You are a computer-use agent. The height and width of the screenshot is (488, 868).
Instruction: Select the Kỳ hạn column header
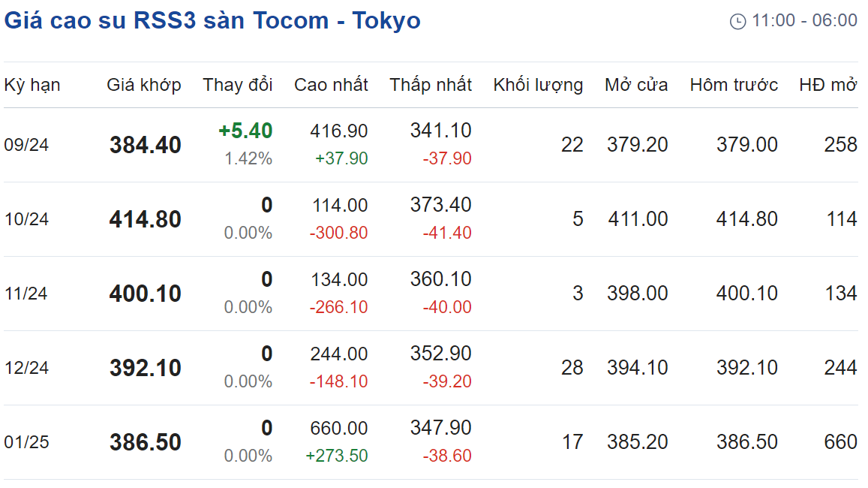(32, 85)
